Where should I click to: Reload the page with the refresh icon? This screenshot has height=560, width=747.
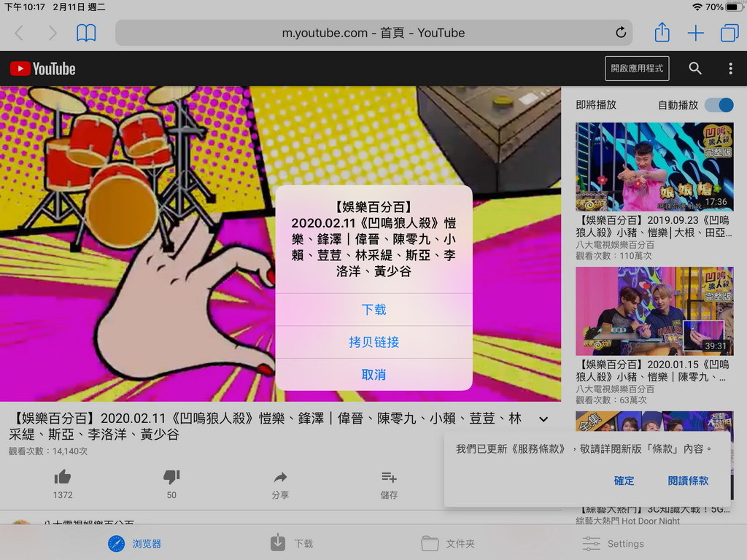coord(621,33)
